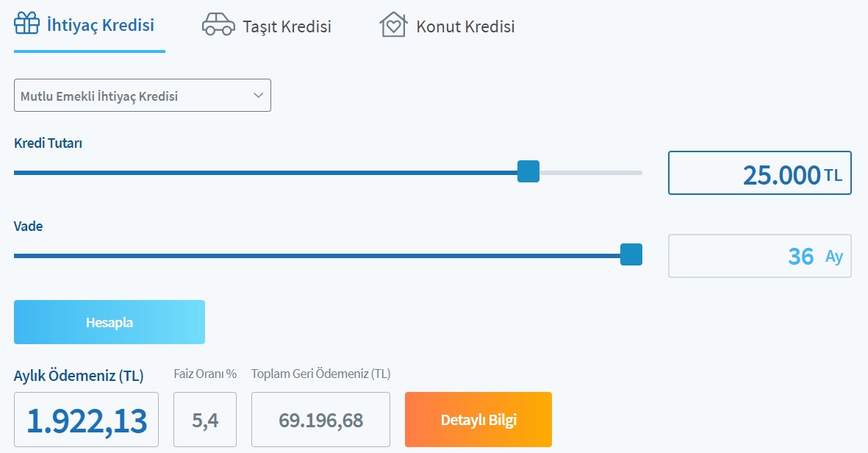Click the gift icon for İhtiyaç Kredisi
Screen dimensions: 868x453
click(x=26, y=24)
